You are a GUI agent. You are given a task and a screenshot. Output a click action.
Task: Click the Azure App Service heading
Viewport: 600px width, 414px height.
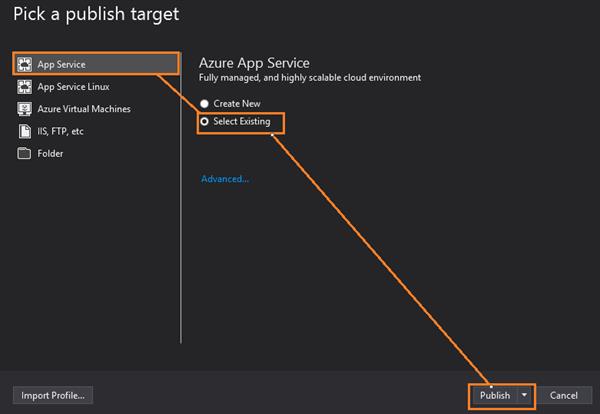tap(254, 63)
